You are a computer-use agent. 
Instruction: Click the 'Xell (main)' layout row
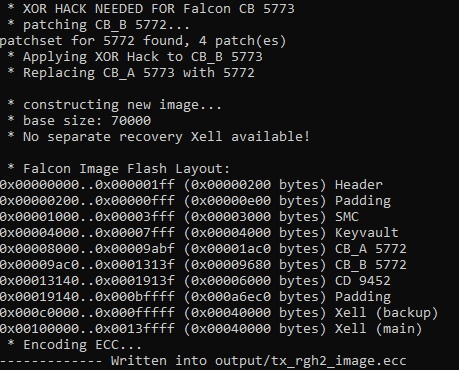[x=211, y=329]
